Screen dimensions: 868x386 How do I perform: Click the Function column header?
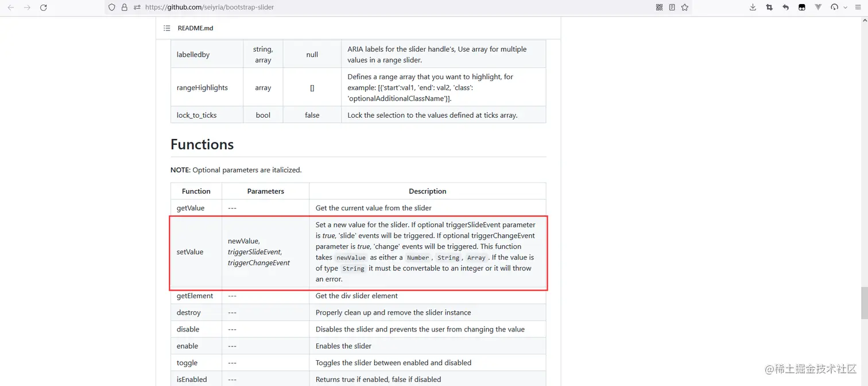[x=196, y=191]
